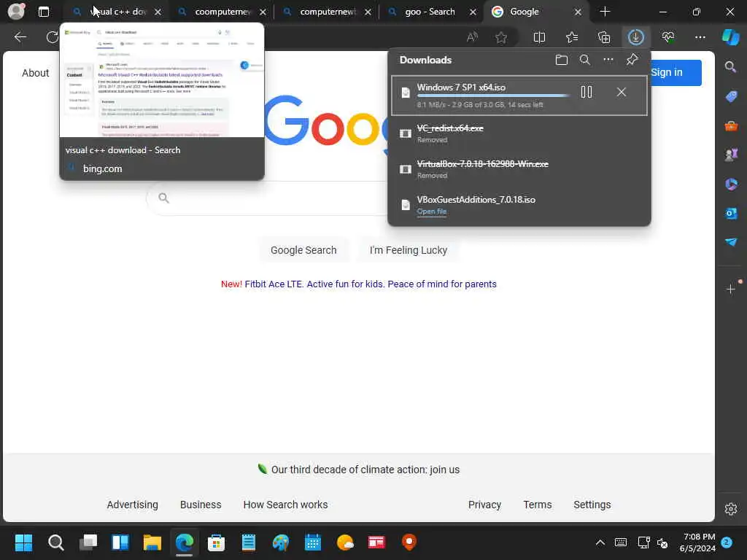Open sidebar settings gear icon

[731, 509]
